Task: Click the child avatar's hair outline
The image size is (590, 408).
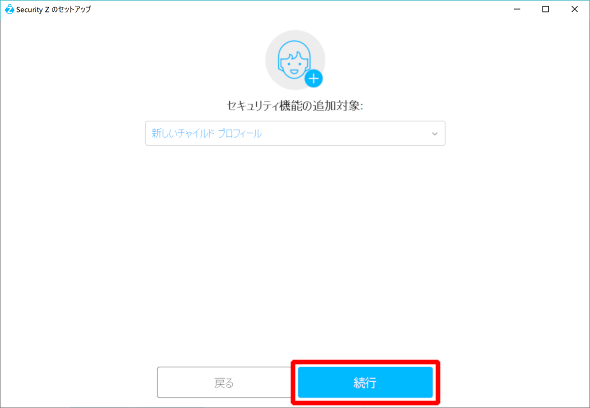Action: 294,46
